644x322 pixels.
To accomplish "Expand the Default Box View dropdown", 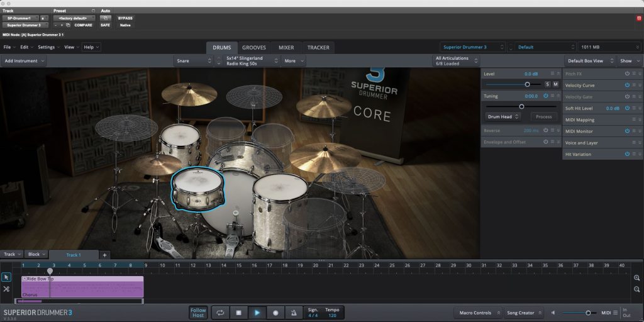I will pyautogui.click(x=589, y=61).
